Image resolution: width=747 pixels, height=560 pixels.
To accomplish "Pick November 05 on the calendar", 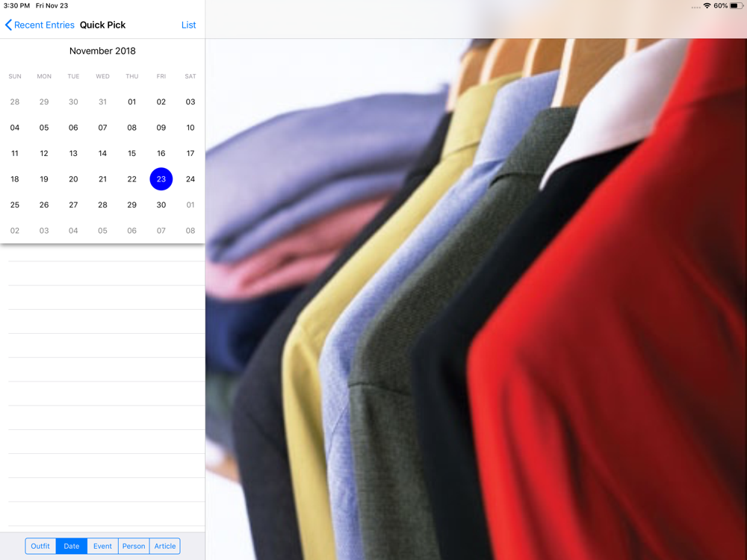I will pyautogui.click(x=44, y=128).
